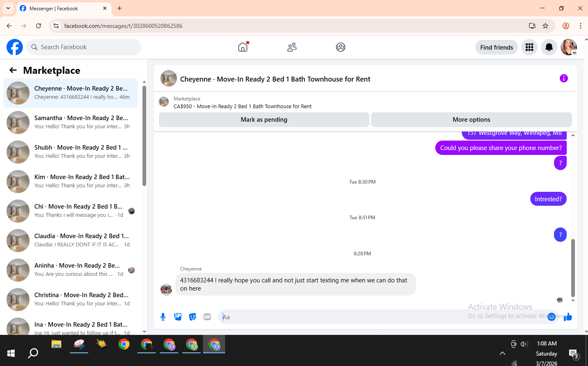Send a thumbs up like

[568, 316]
